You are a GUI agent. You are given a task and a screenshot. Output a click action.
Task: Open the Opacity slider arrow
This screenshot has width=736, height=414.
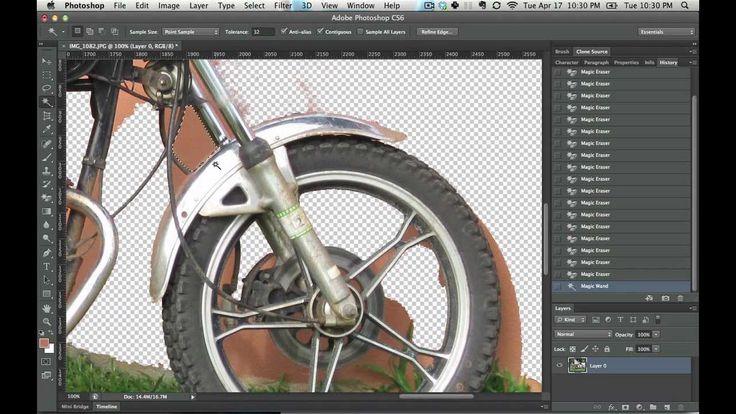point(656,334)
